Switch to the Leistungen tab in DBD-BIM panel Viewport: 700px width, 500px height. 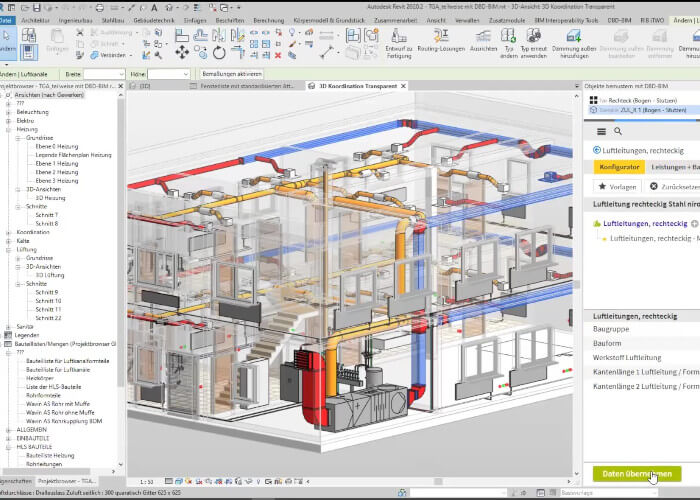coord(673,167)
